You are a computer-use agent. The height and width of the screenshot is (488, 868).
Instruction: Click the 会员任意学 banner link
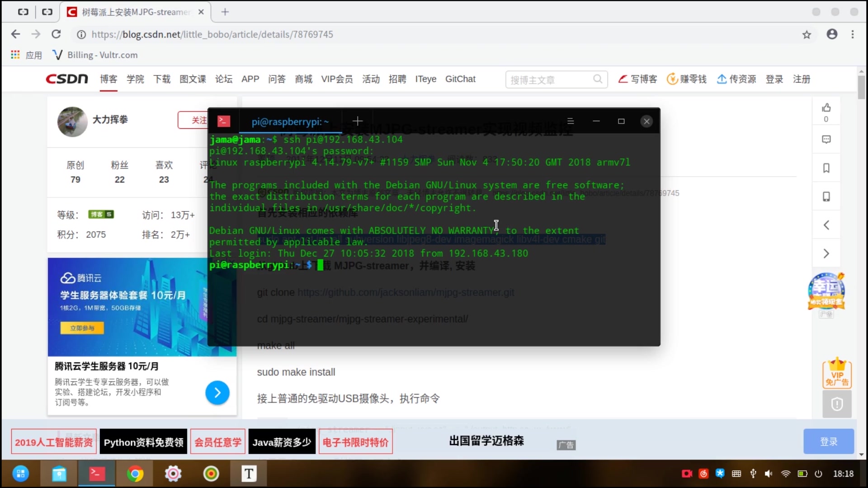pyautogui.click(x=218, y=442)
